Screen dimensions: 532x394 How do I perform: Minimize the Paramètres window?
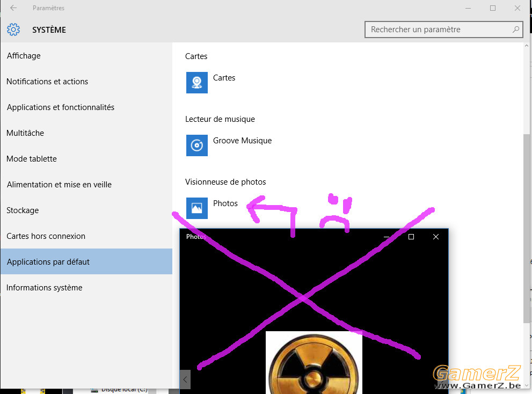(x=468, y=8)
